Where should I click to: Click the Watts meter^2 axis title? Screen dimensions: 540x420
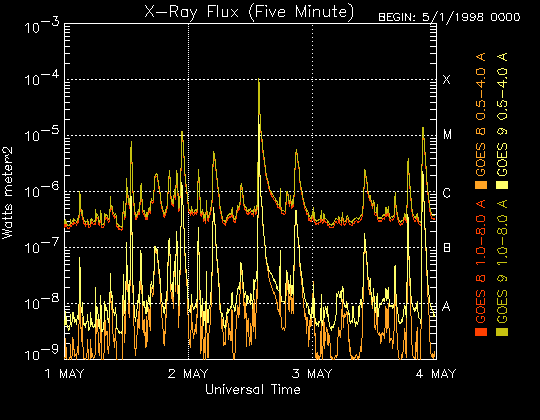click(x=8, y=193)
